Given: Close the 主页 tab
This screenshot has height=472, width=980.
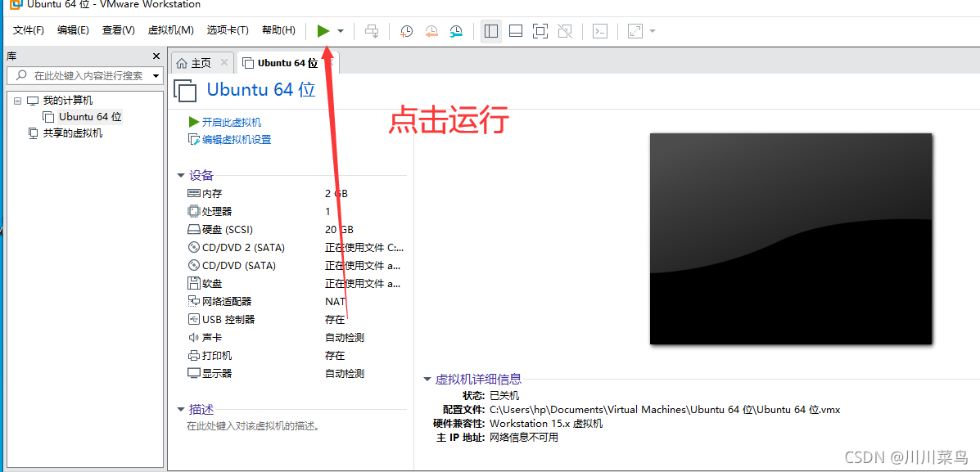Looking at the screenshot, I should coord(224,62).
